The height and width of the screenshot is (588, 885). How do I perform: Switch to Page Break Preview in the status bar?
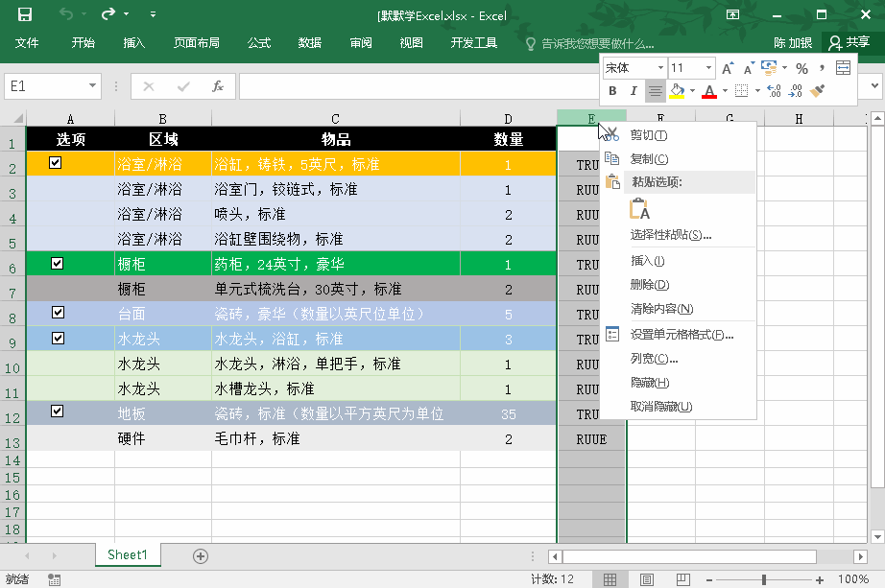click(682, 579)
